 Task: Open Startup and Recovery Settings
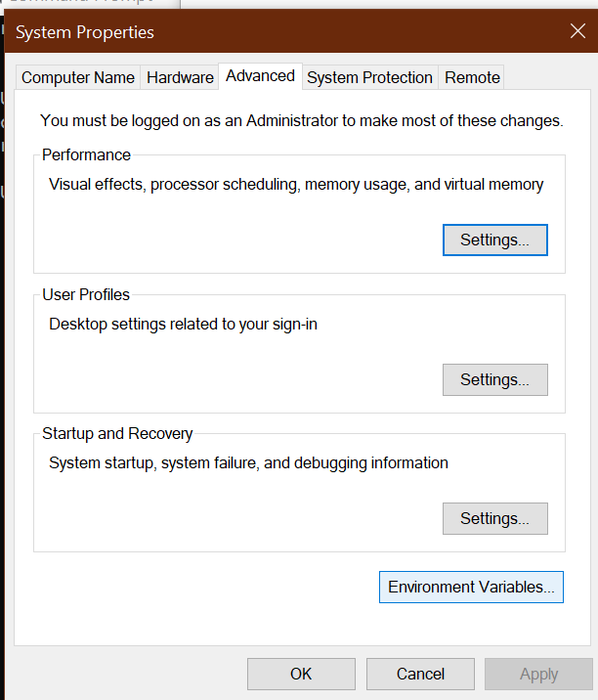(494, 518)
